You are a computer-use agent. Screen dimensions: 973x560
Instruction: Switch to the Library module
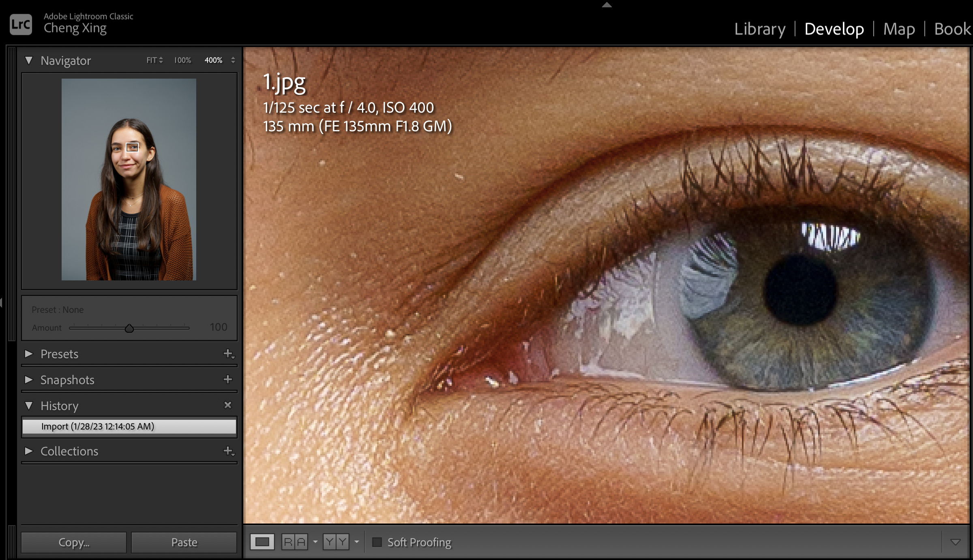[760, 29]
